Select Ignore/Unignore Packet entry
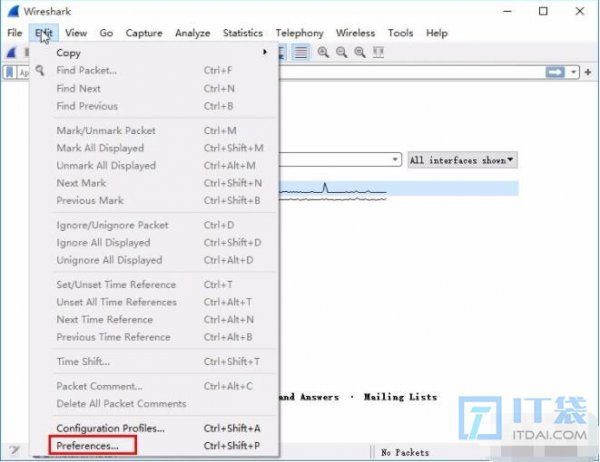Viewport: 600px width, 462px height. 154,225
